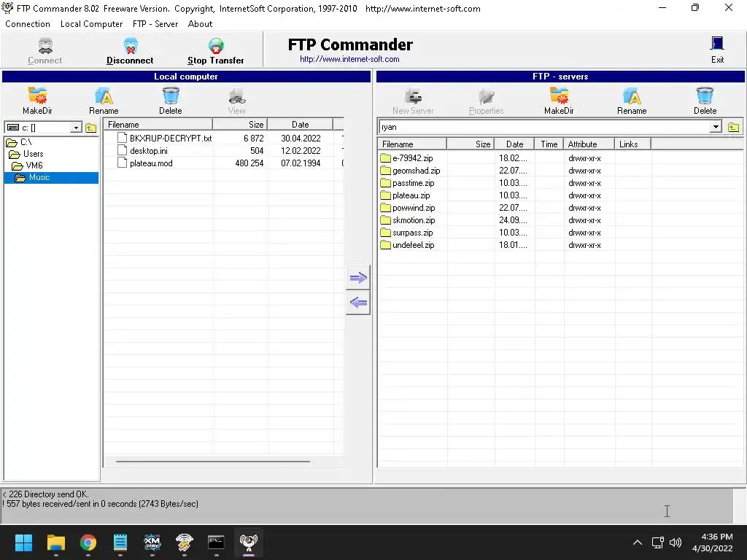Open the ryan server path dropdown
747x560 pixels.
point(716,127)
